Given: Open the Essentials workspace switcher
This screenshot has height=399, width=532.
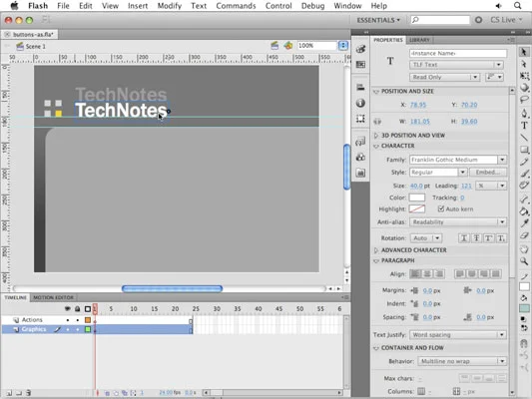Looking at the screenshot, I should (378, 20).
